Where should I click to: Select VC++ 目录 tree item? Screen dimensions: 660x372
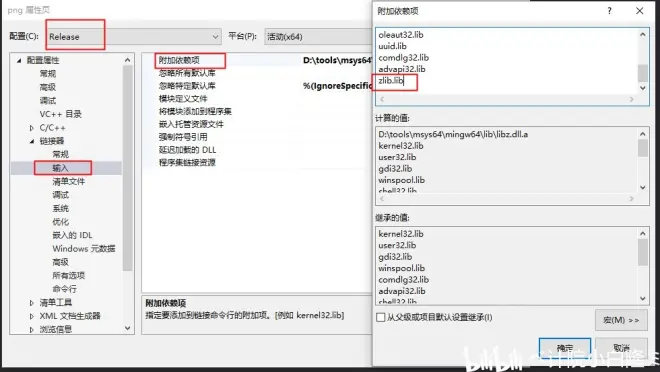point(61,114)
